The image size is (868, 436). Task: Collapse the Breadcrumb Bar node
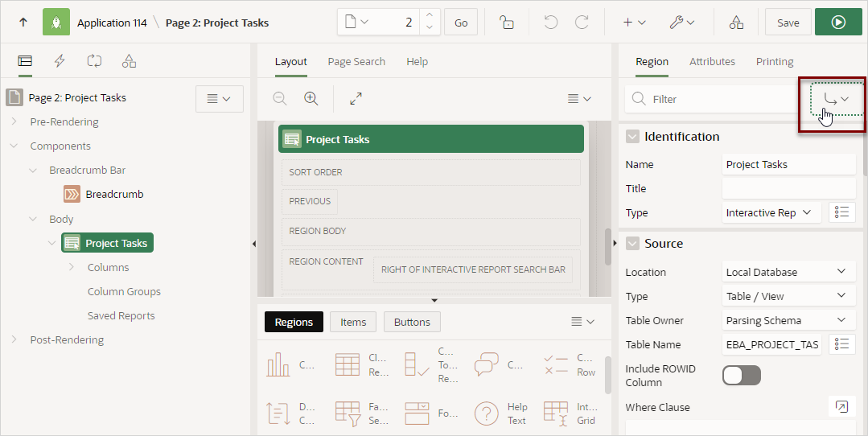pos(33,170)
